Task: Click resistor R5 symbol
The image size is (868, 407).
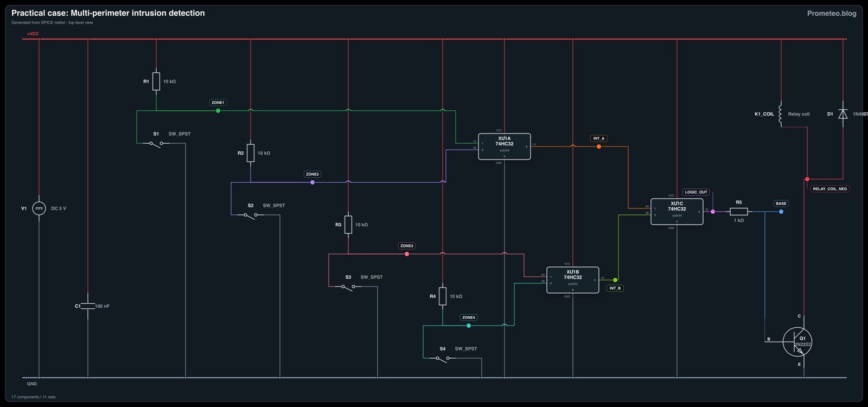Action: pyautogui.click(x=739, y=212)
